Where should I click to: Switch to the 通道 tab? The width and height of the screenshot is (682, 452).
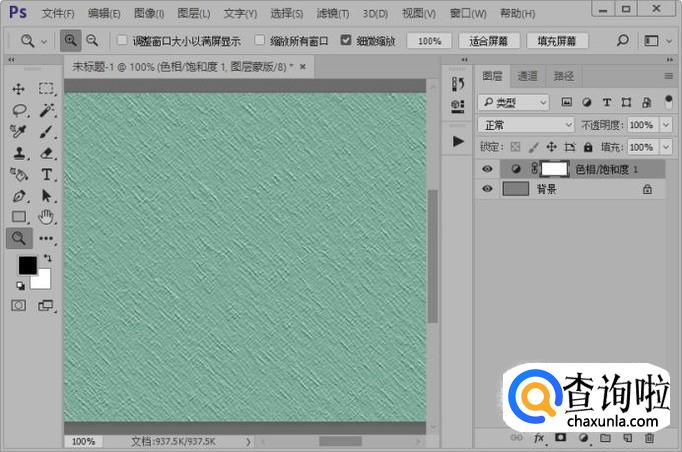[x=527, y=76]
